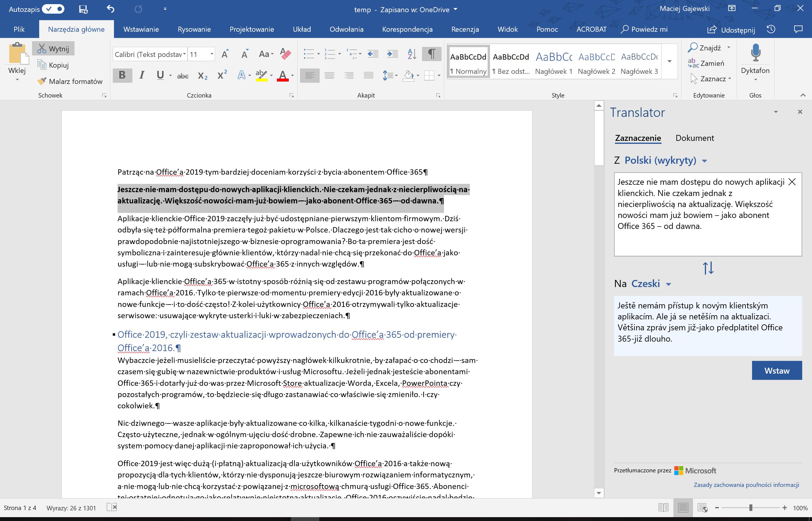Screen dimensions: 812x521
Task: Click the Udostępnij share button
Action: (x=731, y=29)
